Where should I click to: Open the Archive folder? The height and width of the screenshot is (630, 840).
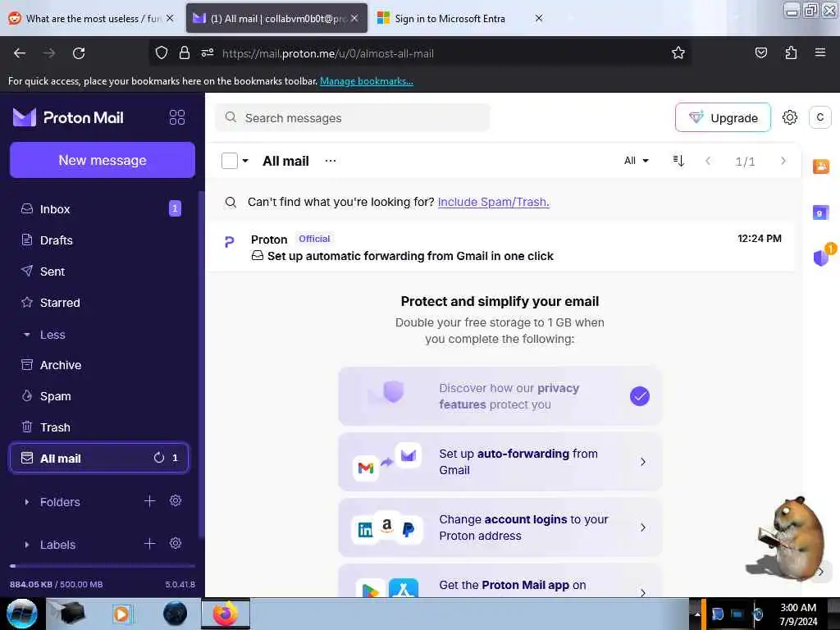[x=99, y=365]
